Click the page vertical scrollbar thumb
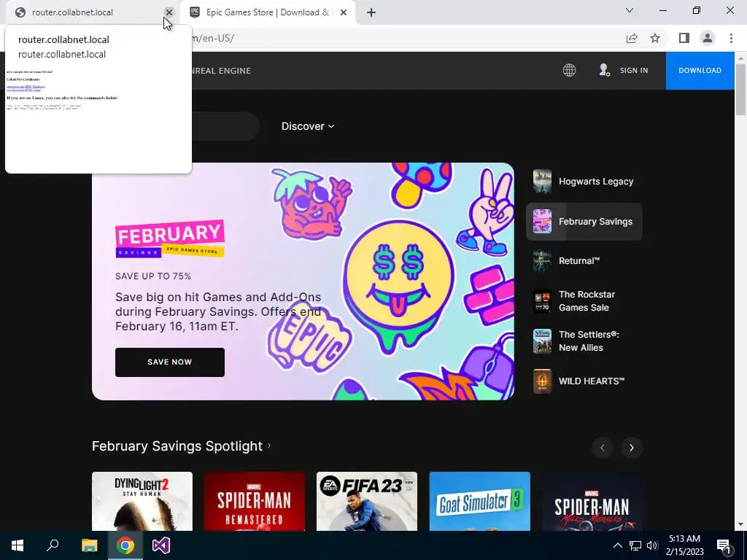Viewport: 747px width, 560px height. [740, 89]
